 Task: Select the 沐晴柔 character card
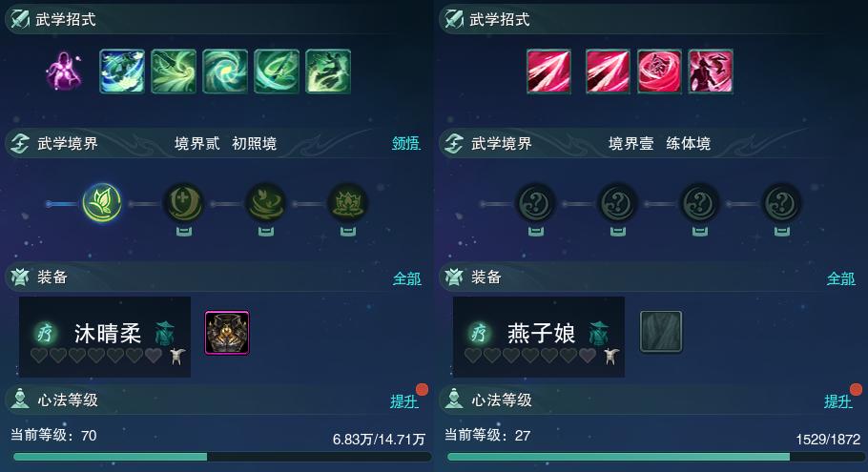click(105, 337)
